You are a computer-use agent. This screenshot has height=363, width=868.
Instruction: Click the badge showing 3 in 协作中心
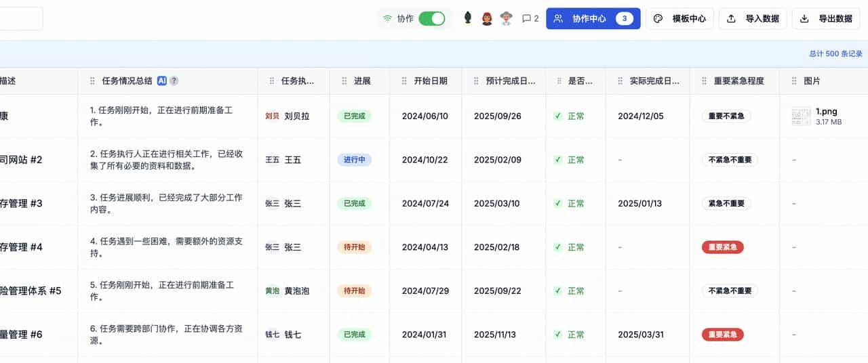pyautogui.click(x=625, y=18)
